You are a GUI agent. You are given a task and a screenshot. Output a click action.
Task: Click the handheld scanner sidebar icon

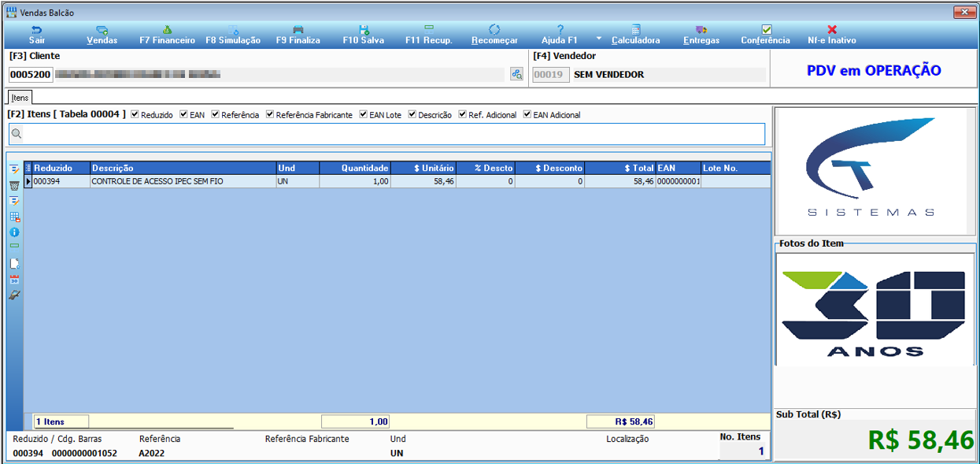pyautogui.click(x=14, y=295)
